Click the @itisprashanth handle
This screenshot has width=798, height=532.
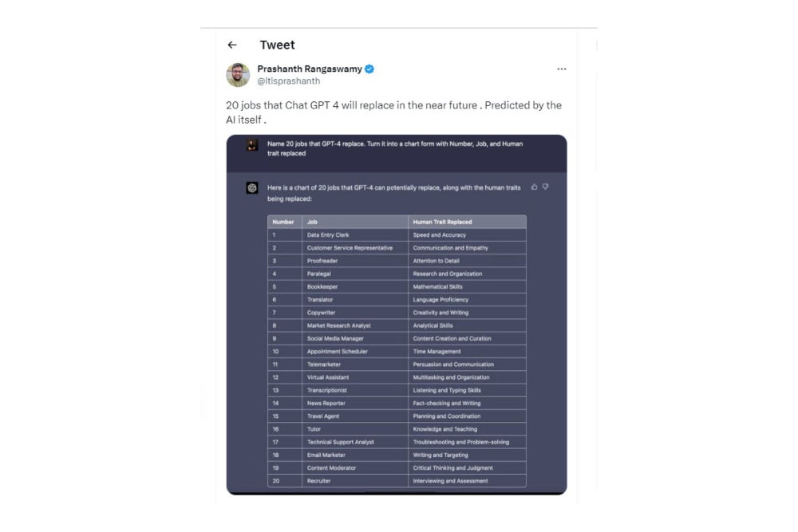click(289, 81)
